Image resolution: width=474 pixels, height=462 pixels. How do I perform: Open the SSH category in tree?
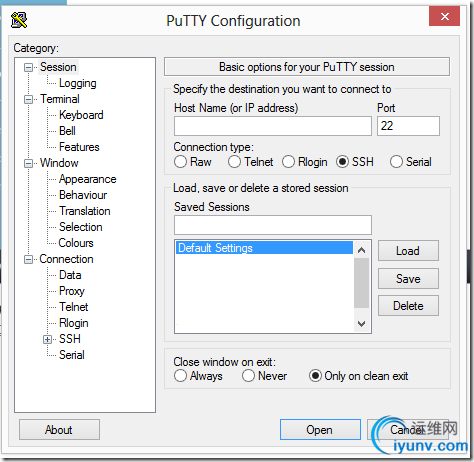(x=70, y=339)
